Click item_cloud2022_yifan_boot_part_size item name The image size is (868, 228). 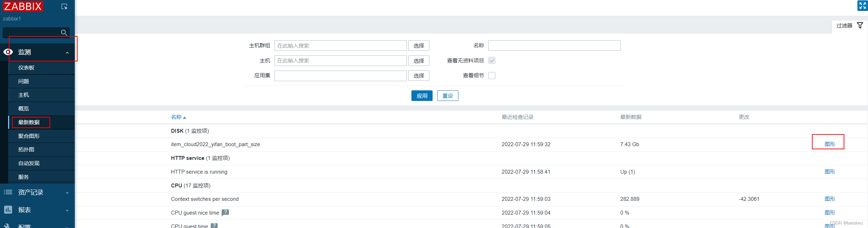pyautogui.click(x=215, y=144)
